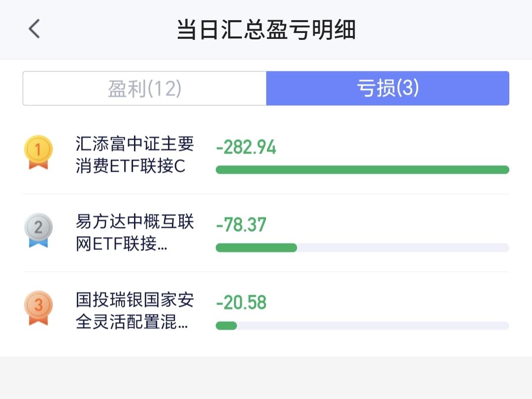The width and height of the screenshot is (532, 399).
Task: Switch to the 盈利(12) tab
Action: click(144, 89)
